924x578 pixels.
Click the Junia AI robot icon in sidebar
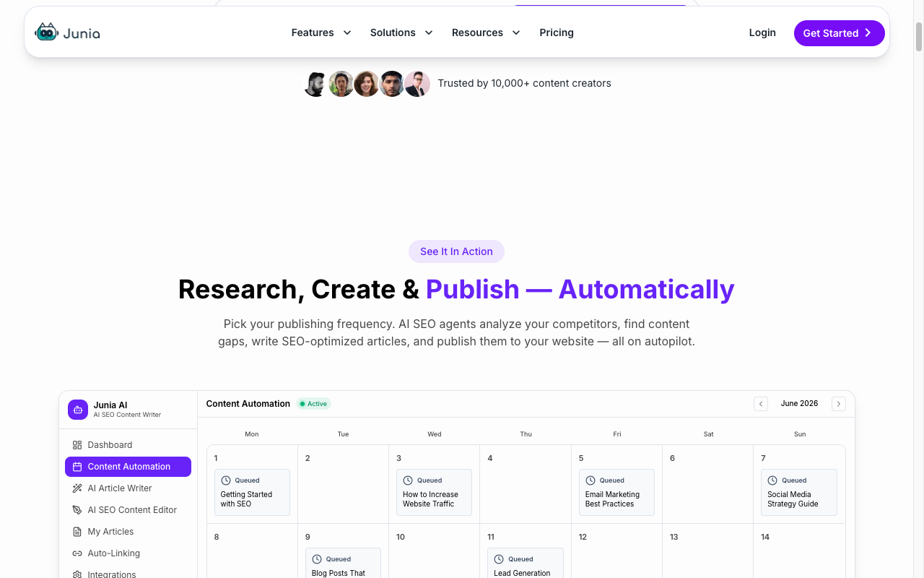pyautogui.click(x=78, y=410)
